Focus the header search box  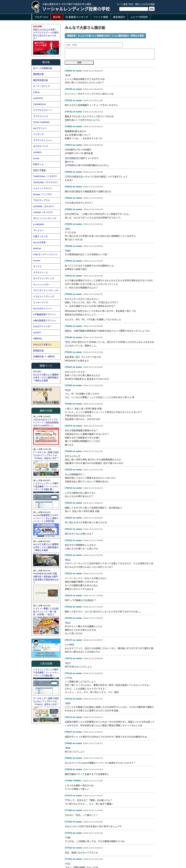tap(134, 9)
